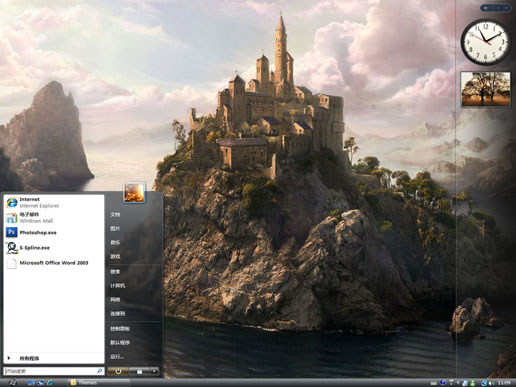Launch Windows Mail in the Start menu
The height and width of the screenshot is (387, 516).
click(x=53, y=217)
